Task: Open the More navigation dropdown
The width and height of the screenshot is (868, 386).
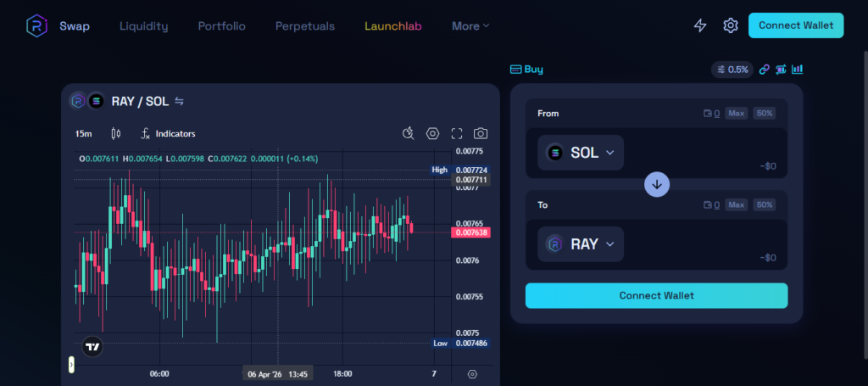Action: [x=470, y=25]
